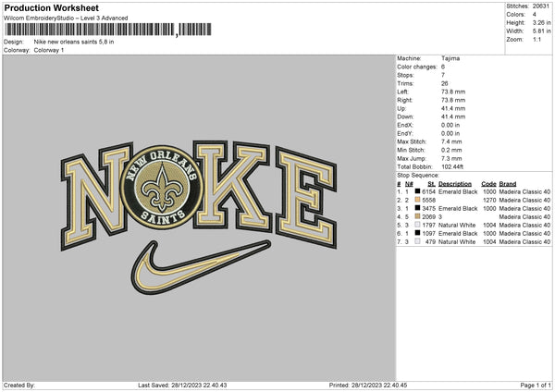Image resolution: width=555 pixels, height=392 pixels.
Task: Click code '1270' in stop row 2
Action: (x=489, y=200)
